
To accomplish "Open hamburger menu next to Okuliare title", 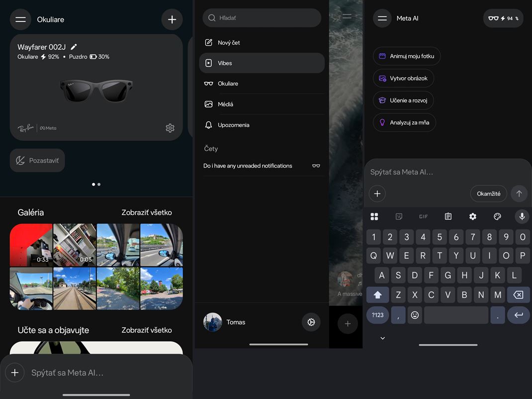I will coord(20,19).
